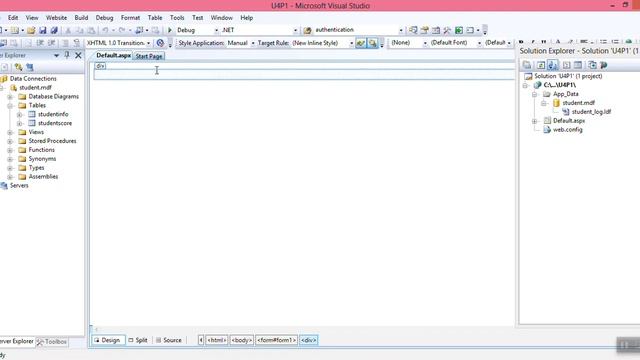Click the Properties icon in Solution Explorer toolbar

pyautogui.click(x=527, y=65)
